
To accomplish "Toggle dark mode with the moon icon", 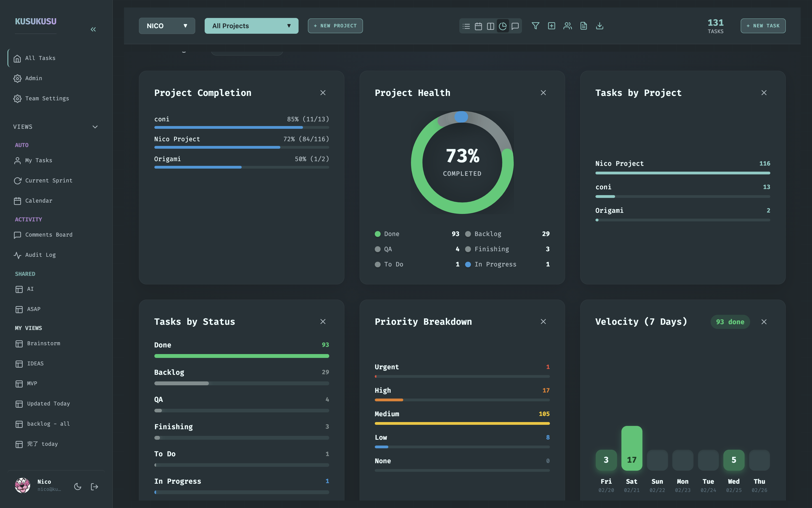I will click(x=78, y=486).
